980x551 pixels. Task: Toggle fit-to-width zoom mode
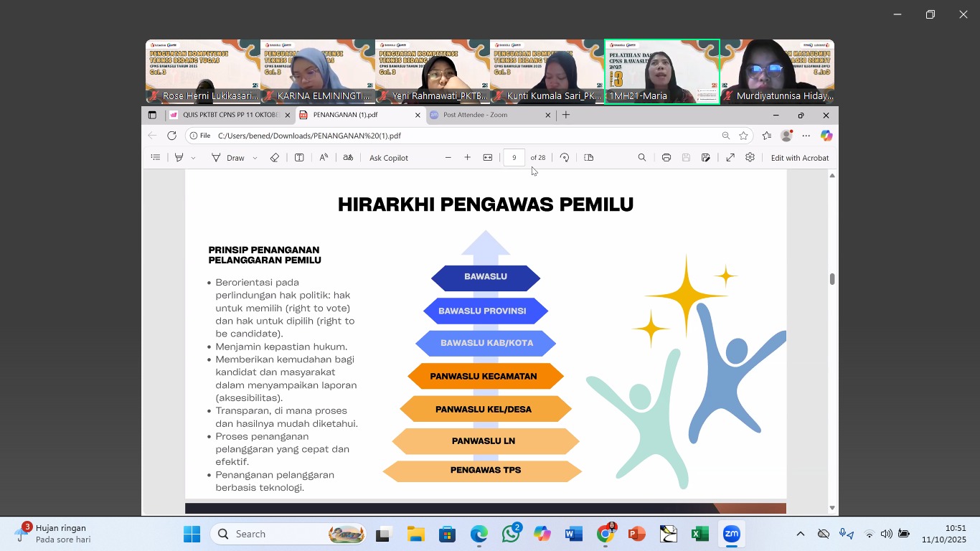pyautogui.click(x=488, y=157)
